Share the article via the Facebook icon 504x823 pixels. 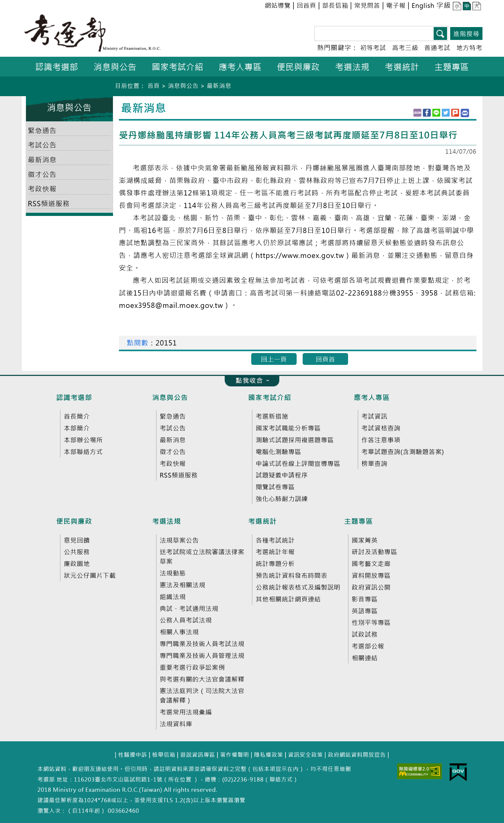427,113
